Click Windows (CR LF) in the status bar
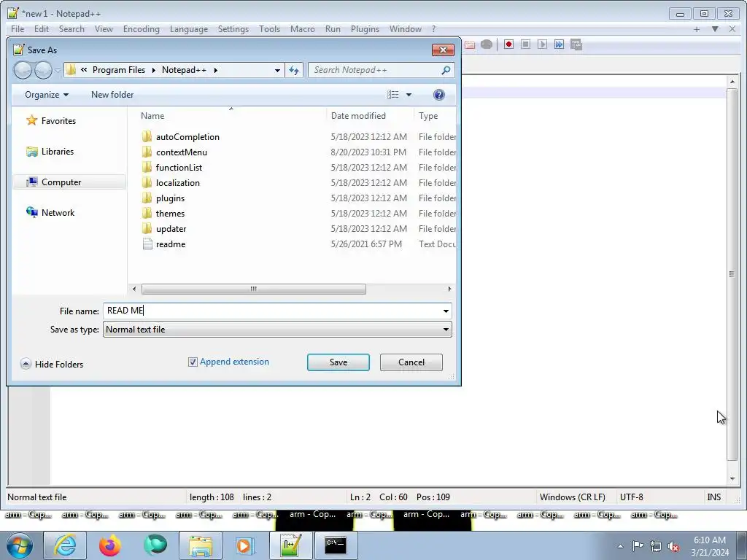747x560 pixels. tap(572, 497)
